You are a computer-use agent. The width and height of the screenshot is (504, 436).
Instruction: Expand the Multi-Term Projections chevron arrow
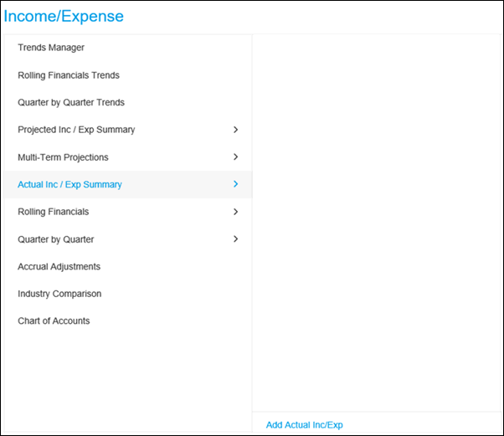point(235,156)
